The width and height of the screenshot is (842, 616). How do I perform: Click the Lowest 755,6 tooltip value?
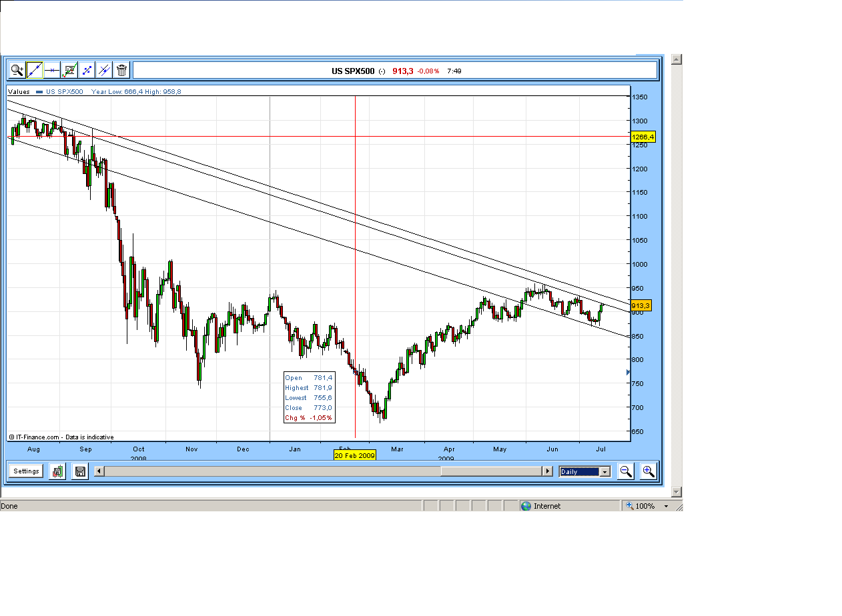[x=308, y=398]
